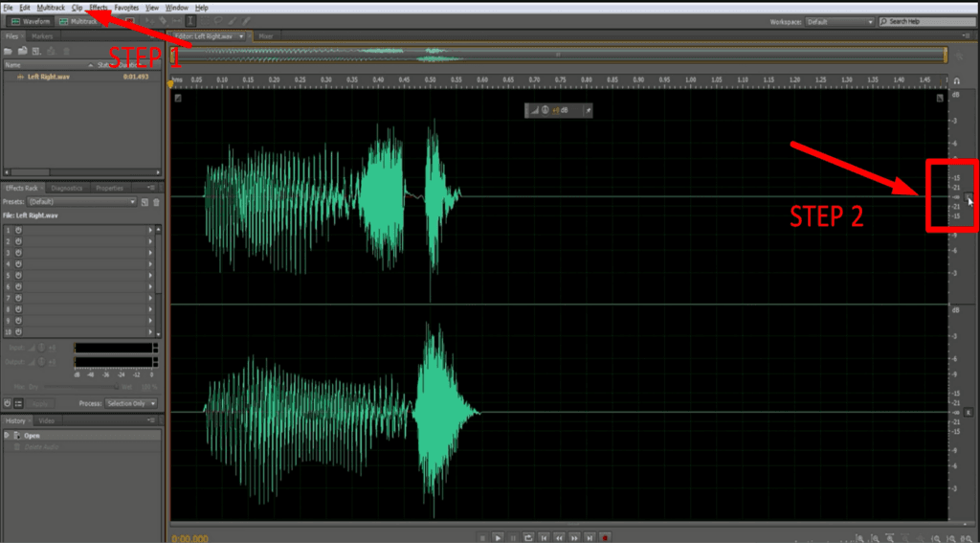Open the Help menu
This screenshot has height=543, width=980.
(x=202, y=8)
